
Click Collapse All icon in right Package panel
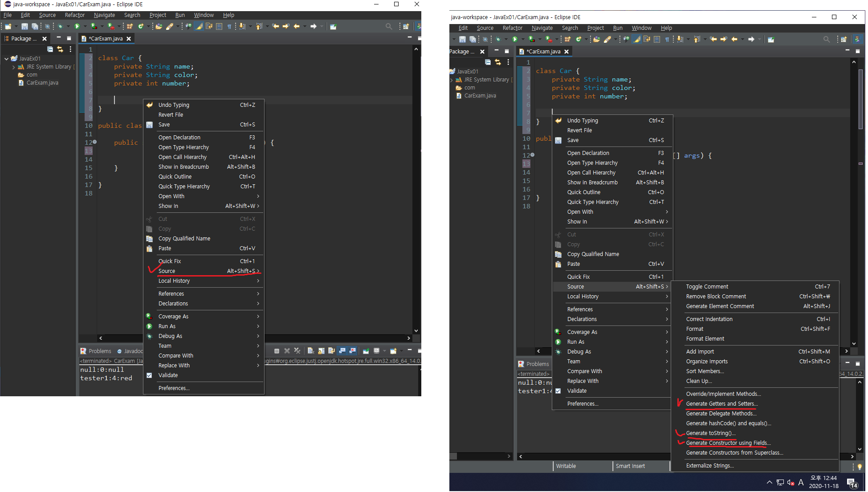[488, 62]
